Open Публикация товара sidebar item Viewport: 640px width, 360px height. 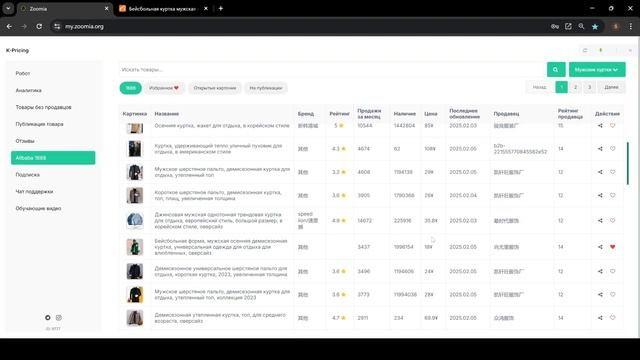tap(53, 124)
